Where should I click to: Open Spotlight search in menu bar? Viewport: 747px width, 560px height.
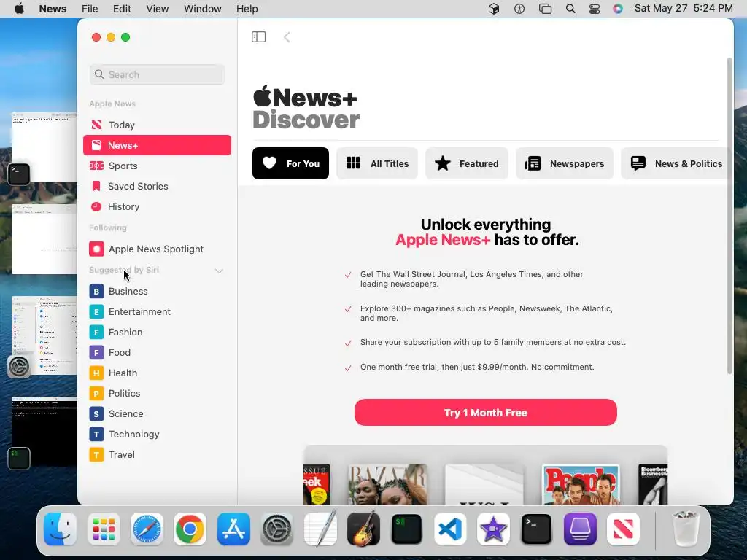point(570,9)
